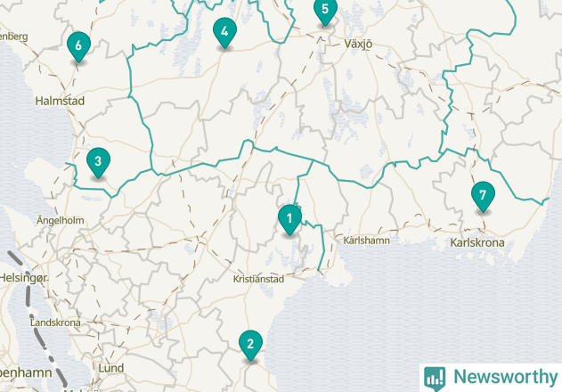Click the Newsworthy chart logo icon
This screenshot has height=392, width=562.
click(x=435, y=379)
